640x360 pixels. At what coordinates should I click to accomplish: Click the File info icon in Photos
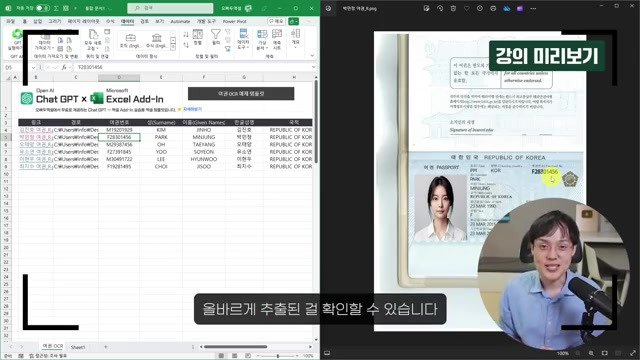(480, 8)
